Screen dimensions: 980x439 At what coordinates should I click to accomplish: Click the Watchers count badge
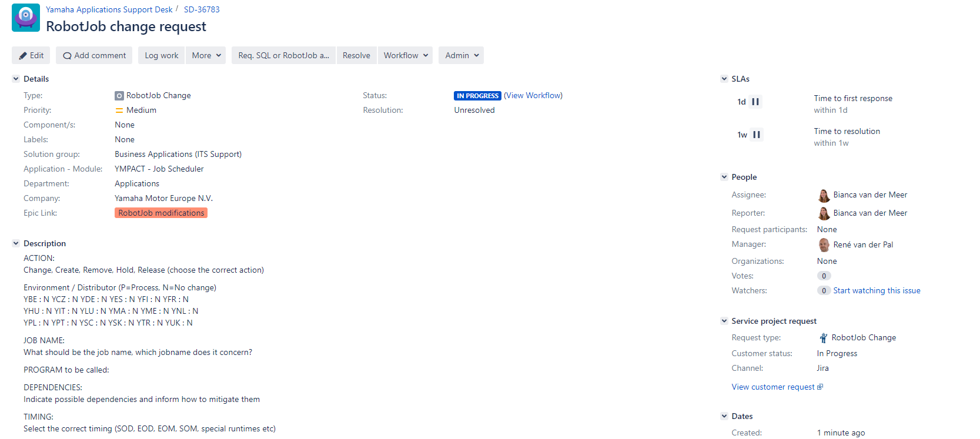point(824,290)
